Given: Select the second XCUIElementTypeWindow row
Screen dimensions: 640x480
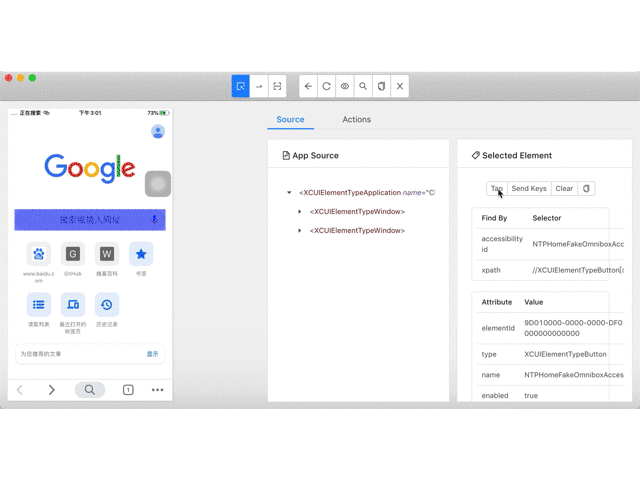Looking at the screenshot, I should [357, 231].
